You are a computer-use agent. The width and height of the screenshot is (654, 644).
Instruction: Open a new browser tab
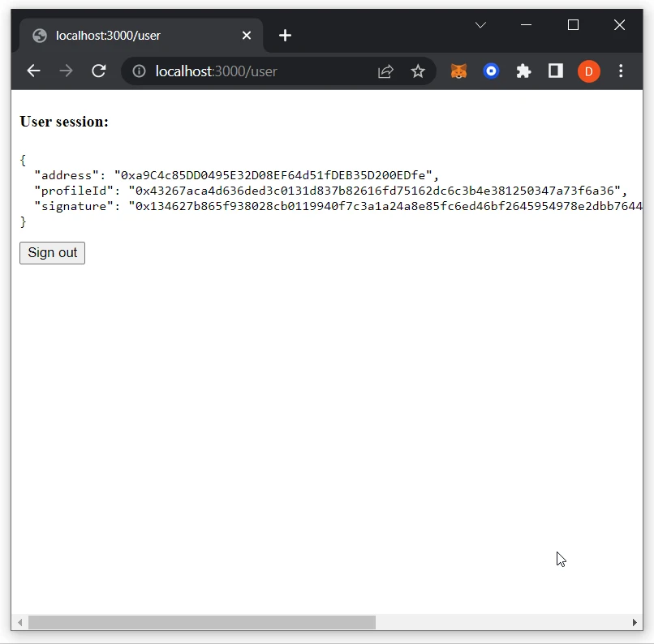click(285, 35)
